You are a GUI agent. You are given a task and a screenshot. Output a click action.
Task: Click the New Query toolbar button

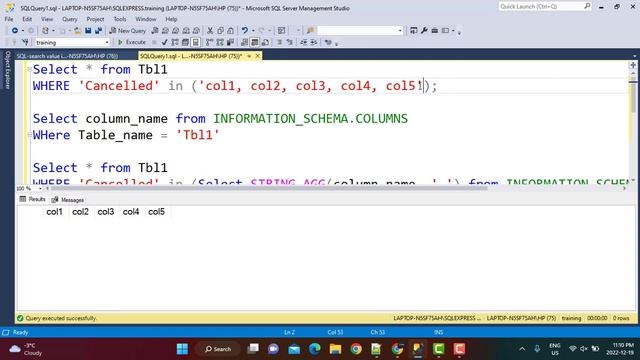click(x=129, y=31)
